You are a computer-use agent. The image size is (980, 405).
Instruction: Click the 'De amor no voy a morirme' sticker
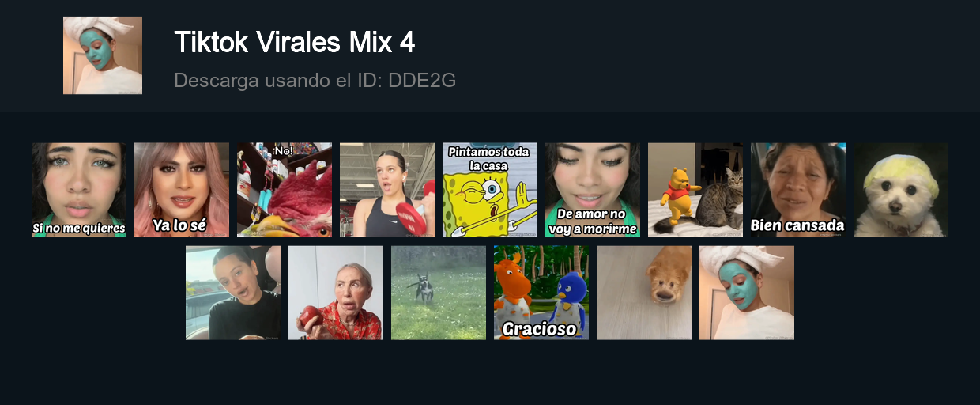click(593, 190)
